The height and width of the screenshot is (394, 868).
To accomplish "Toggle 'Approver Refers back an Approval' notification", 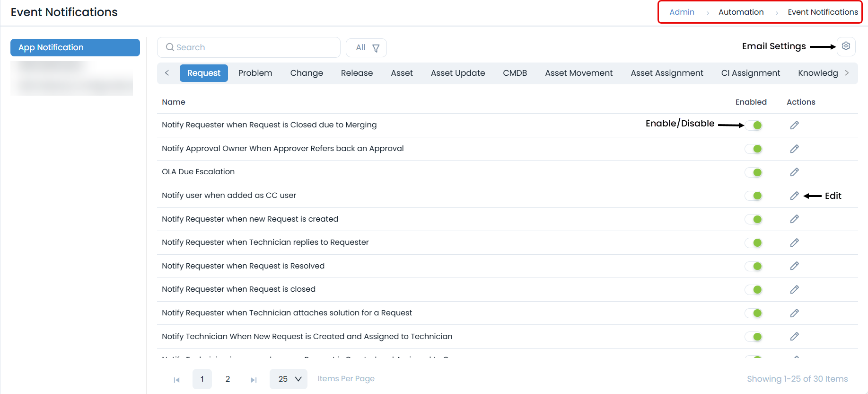I will [x=754, y=149].
